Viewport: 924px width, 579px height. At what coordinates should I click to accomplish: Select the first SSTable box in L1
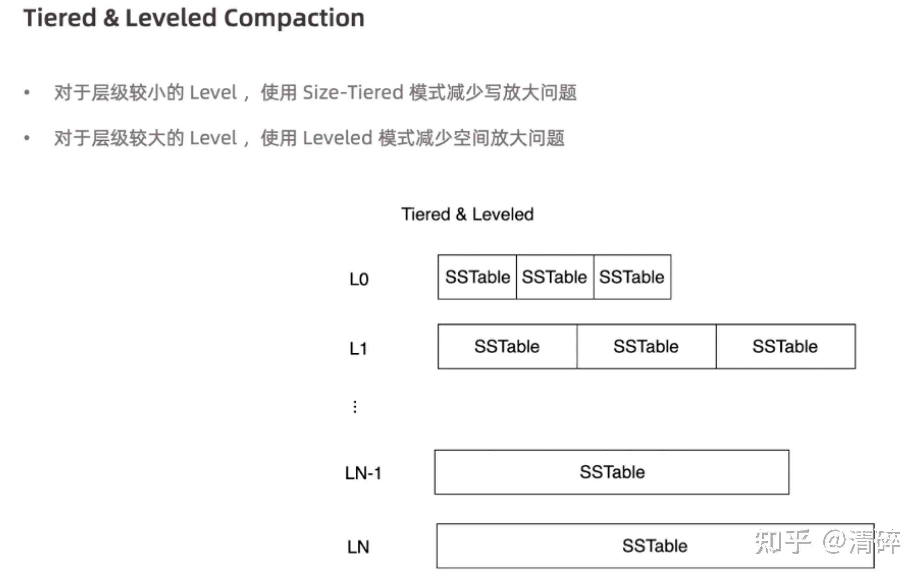(507, 346)
